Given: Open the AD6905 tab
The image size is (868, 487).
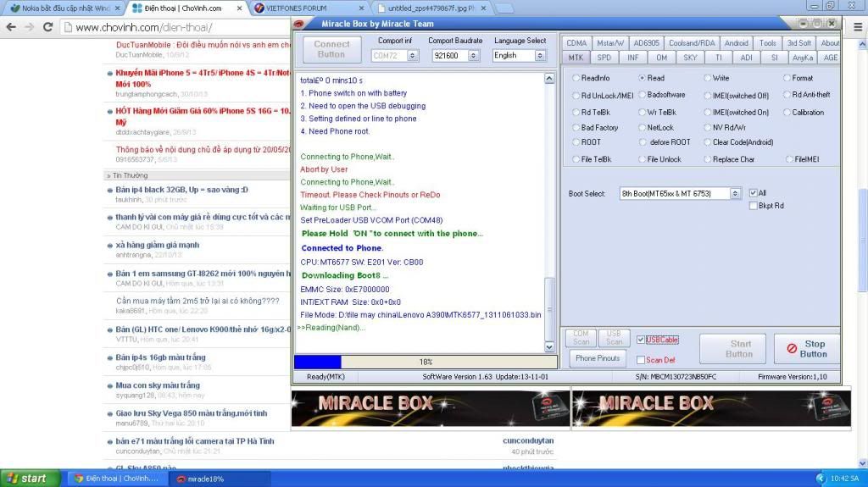Looking at the screenshot, I should (x=646, y=43).
